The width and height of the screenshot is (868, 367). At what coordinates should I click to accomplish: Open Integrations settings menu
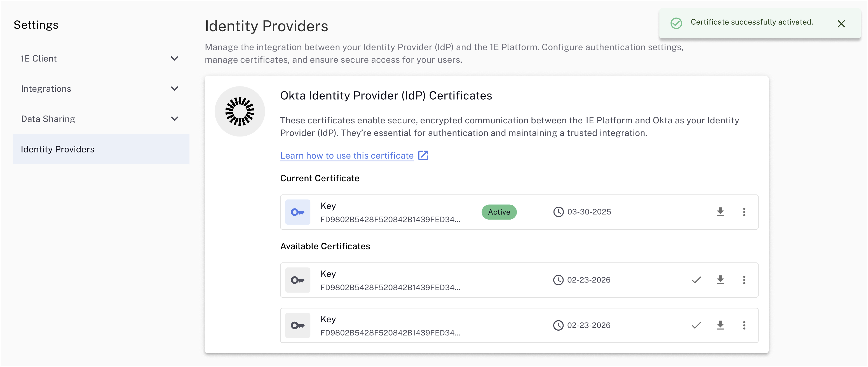pyautogui.click(x=101, y=89)
